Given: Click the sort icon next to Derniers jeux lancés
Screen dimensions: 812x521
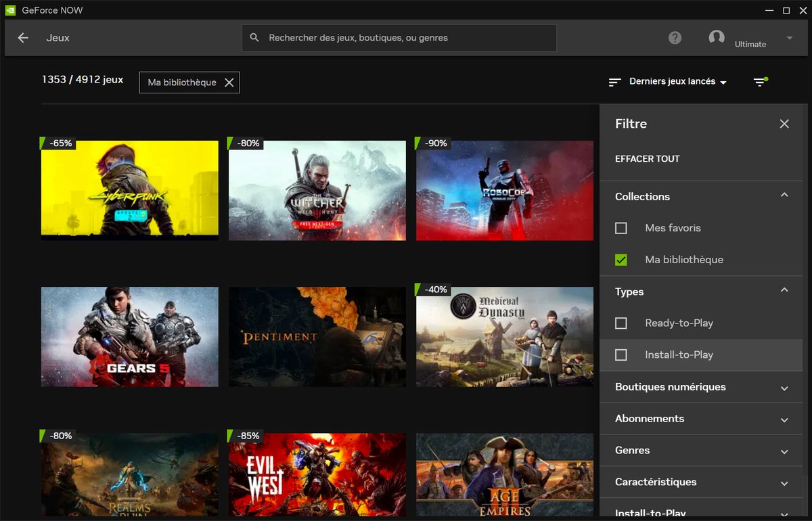Looking at the screenshot, I should point(614,81).
